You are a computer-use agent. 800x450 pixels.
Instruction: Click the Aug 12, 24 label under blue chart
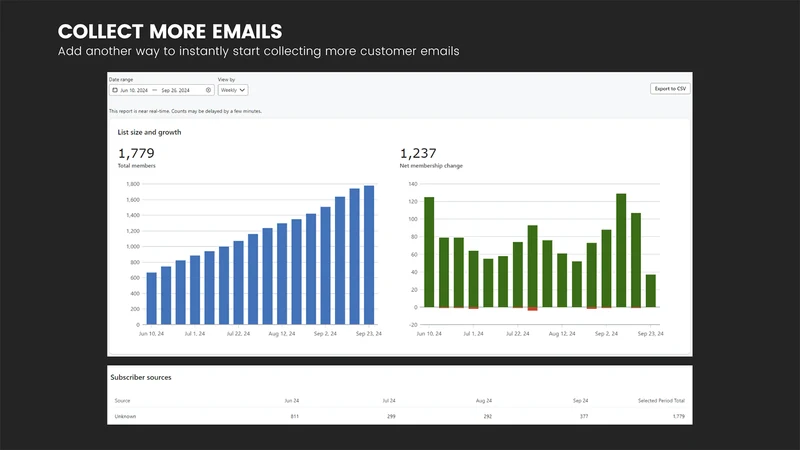click(282, 334)
